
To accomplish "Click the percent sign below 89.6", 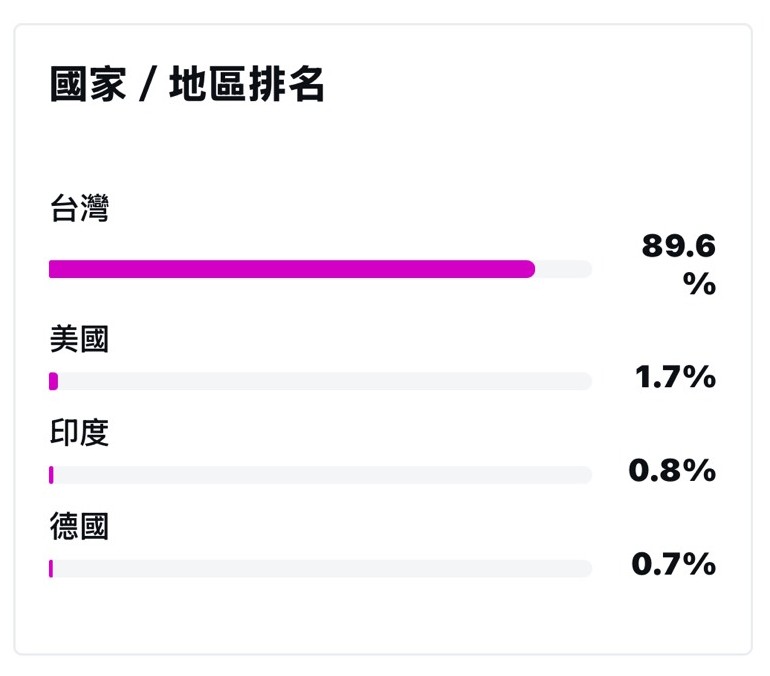I will [x=700, y=284].
